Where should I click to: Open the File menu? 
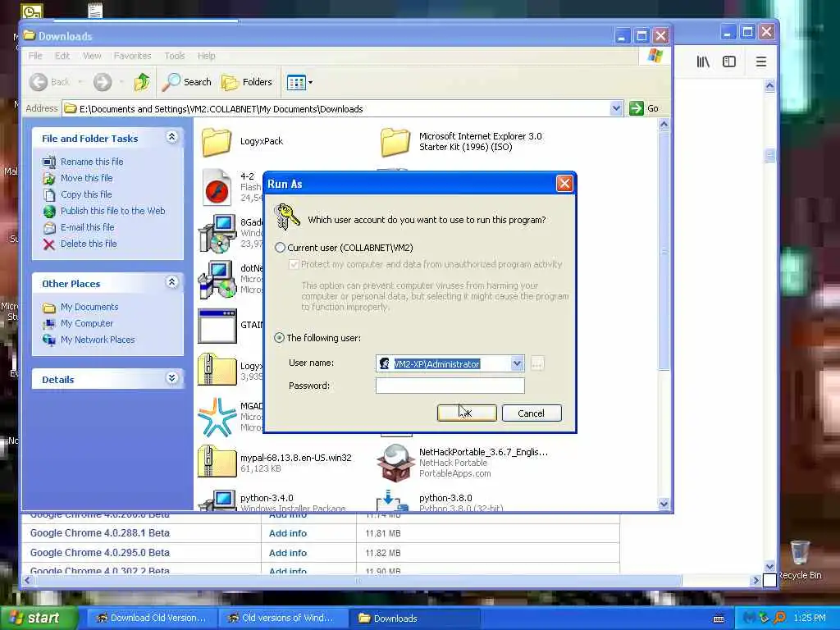pos(35,56)
